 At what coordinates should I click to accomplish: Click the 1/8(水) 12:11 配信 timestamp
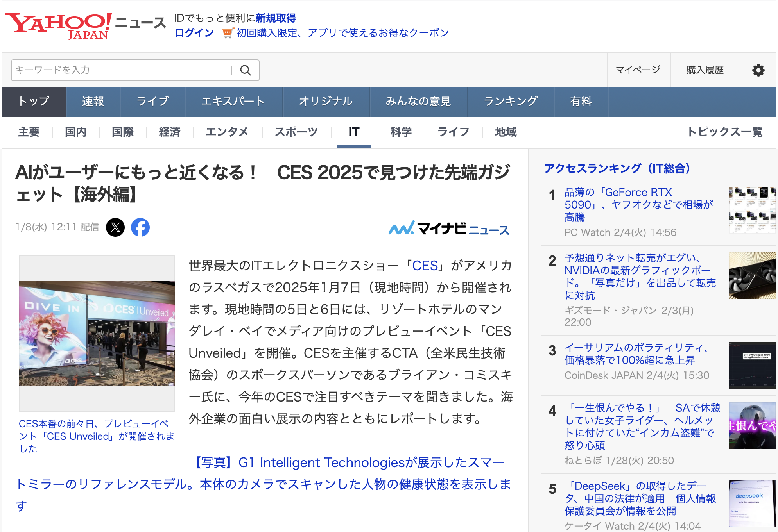click(57, 227)
